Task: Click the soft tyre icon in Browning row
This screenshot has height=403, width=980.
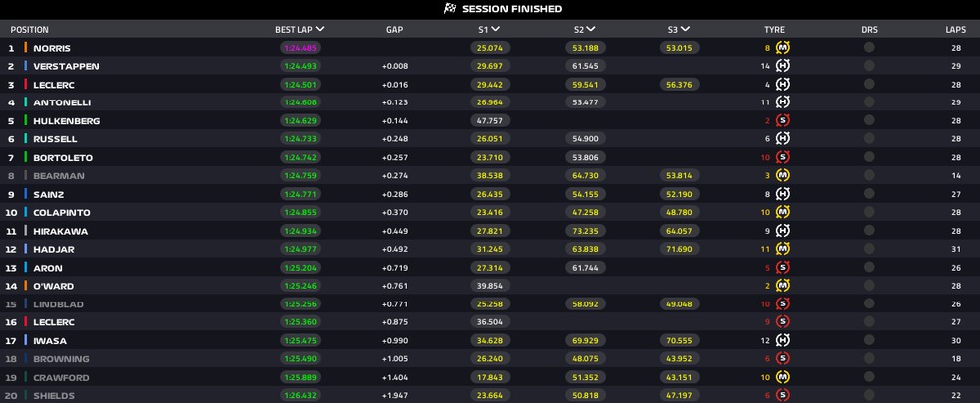Action: [x=783, y=358]
